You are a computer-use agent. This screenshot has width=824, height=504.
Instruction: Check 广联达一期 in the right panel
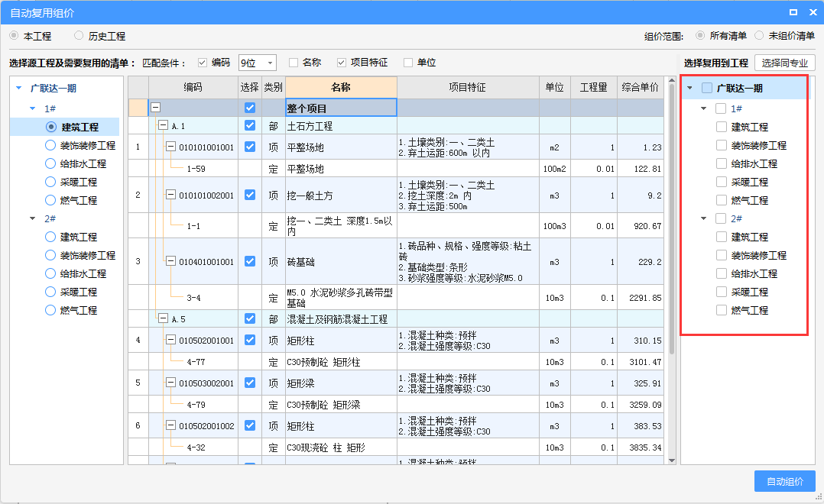tap(706, 89)
